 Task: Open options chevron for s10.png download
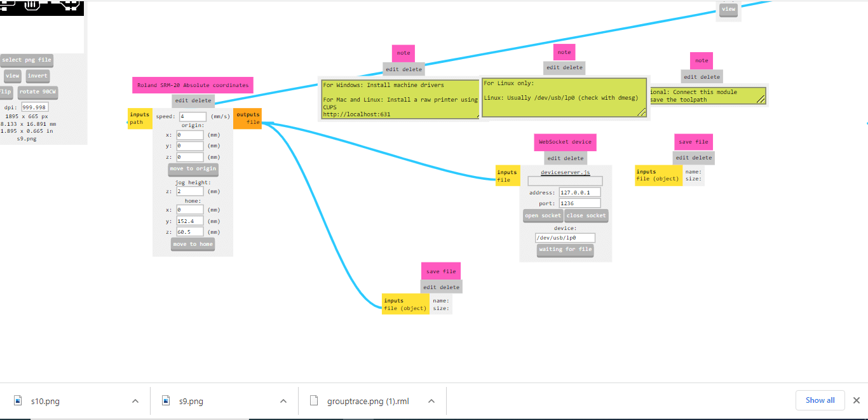click(x=135, y=401)
